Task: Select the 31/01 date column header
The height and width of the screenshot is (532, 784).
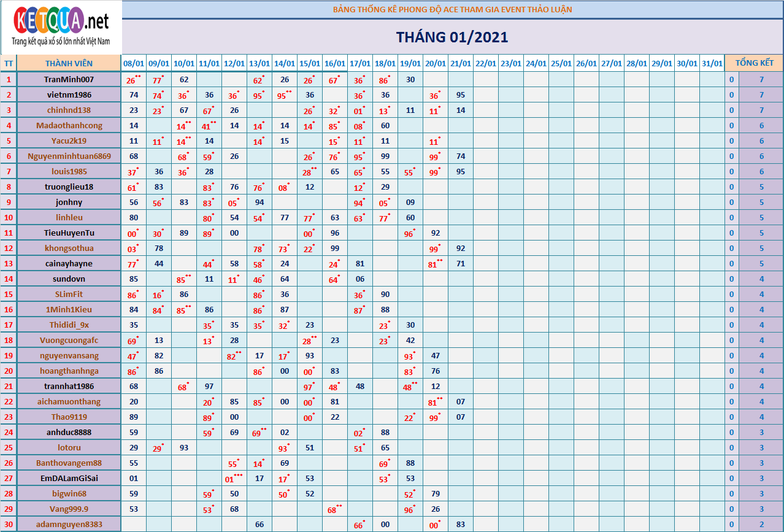Action: click(712, 63)
